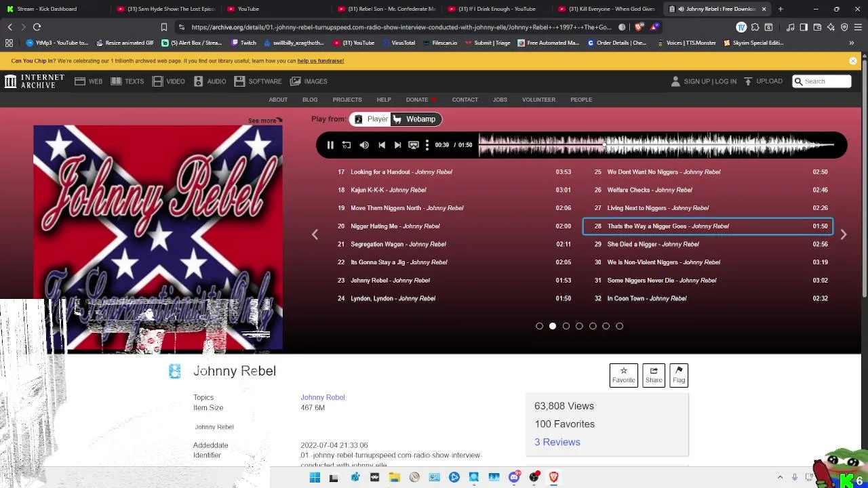
Task: Play track 24 Lyndon, Lyndon
Action: pos(454,298)
